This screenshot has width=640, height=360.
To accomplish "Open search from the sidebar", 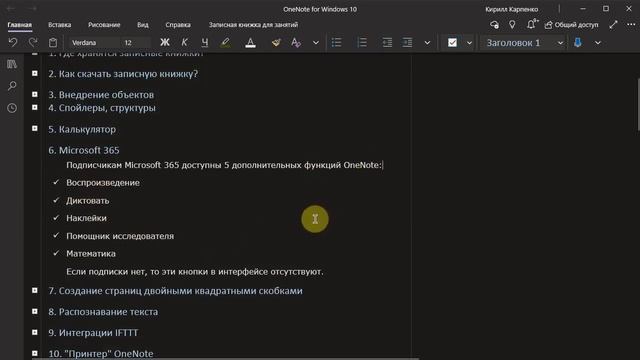I will 12,86.
